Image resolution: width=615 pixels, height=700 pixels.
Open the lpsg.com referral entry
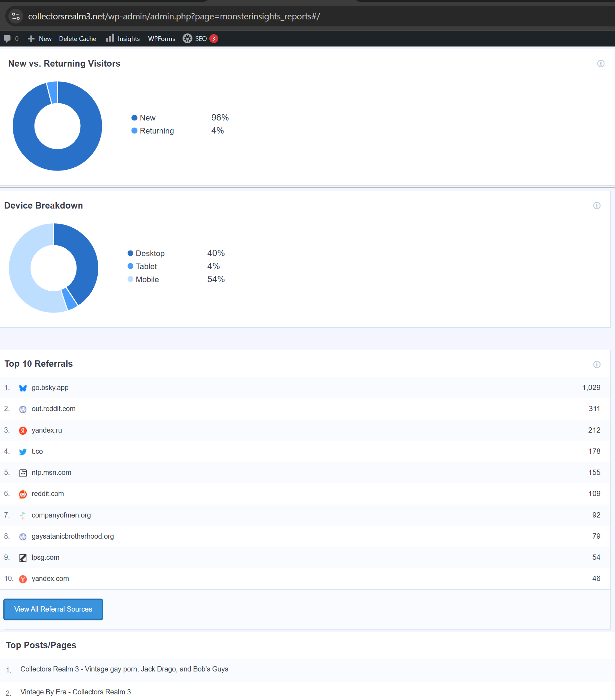pyautogui.click(x=305, y=557)
